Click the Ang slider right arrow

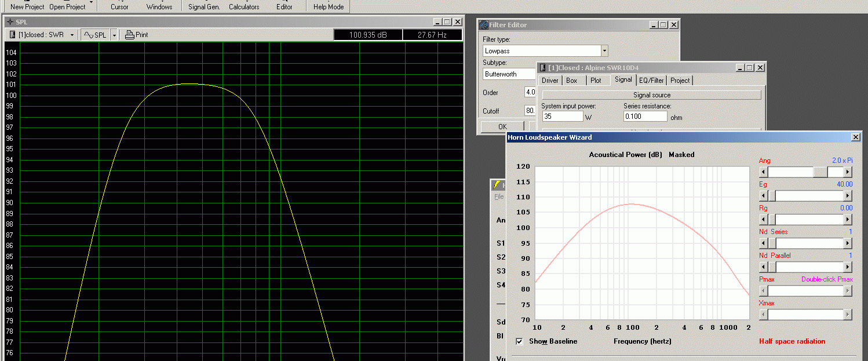tap(848, 172)
